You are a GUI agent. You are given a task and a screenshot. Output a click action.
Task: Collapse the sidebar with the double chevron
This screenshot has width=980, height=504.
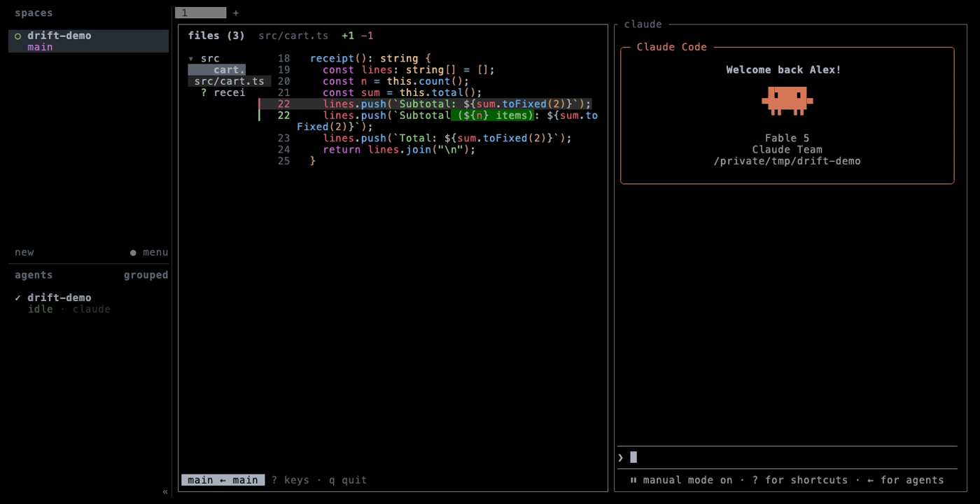coord(165,491)
